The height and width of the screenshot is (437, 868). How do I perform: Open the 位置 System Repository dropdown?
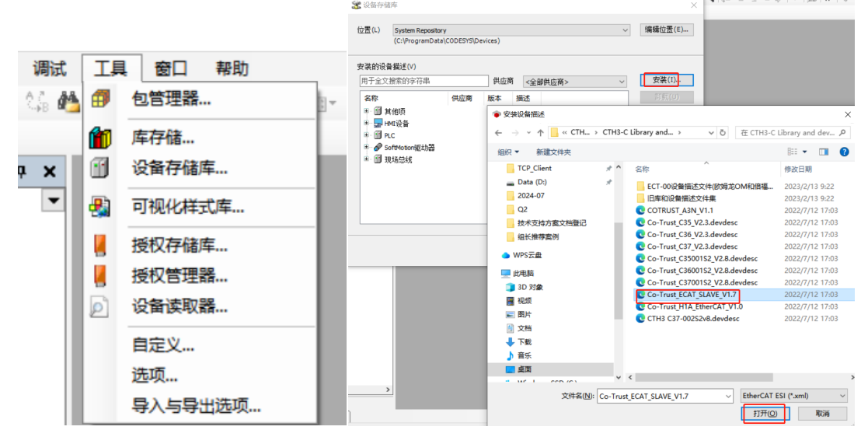tap(511, 30)
